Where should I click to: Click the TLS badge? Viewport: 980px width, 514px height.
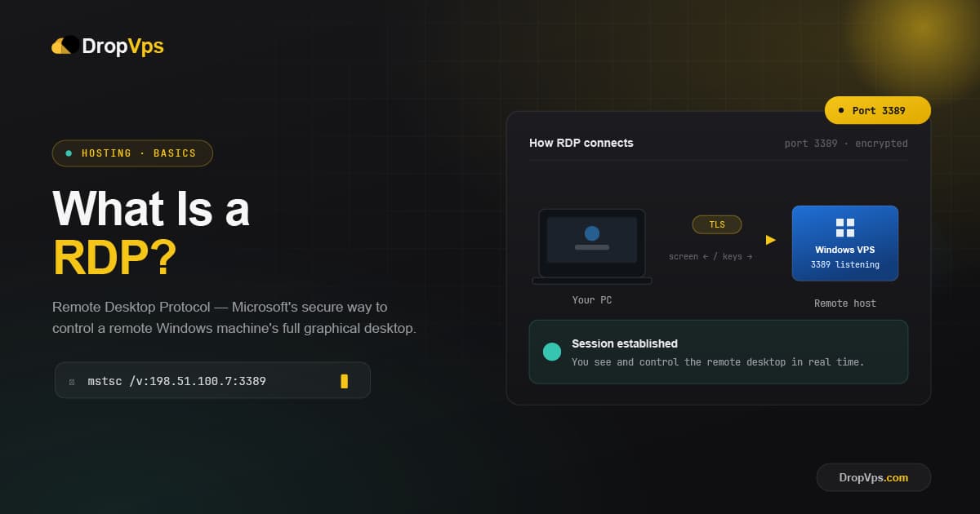point(717,224)
